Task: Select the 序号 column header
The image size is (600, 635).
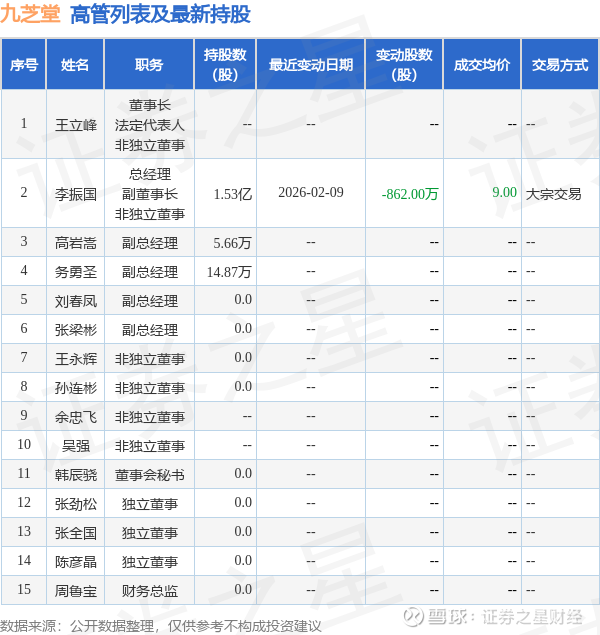Action: tap(24, 64)
